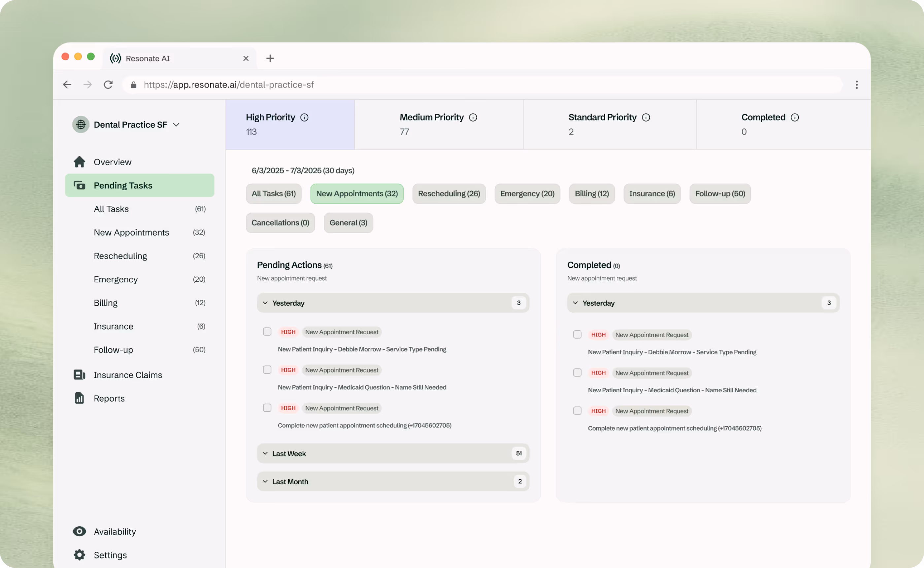
Task: Click the Reports chart icon
Action: tap(79, 398)
